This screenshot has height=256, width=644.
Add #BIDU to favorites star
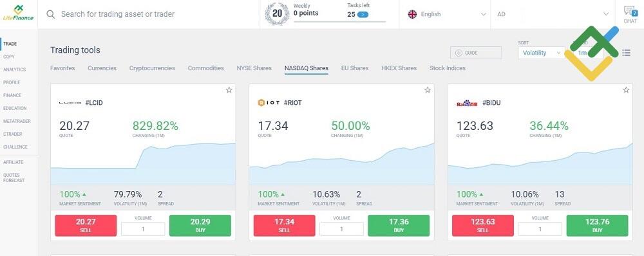point(626,90)
